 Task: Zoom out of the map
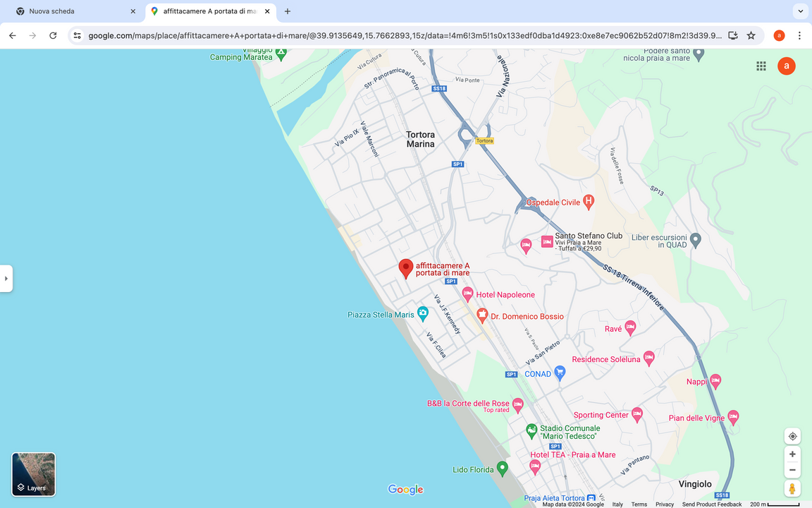point(792,470)
